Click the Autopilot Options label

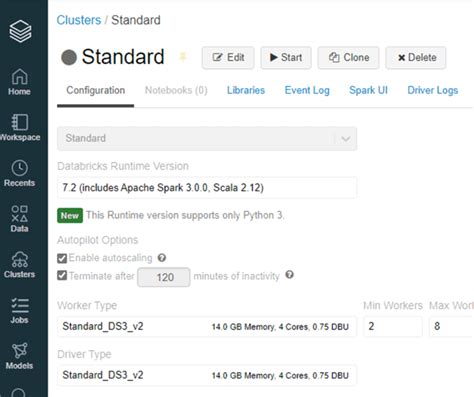coord(97,240)
